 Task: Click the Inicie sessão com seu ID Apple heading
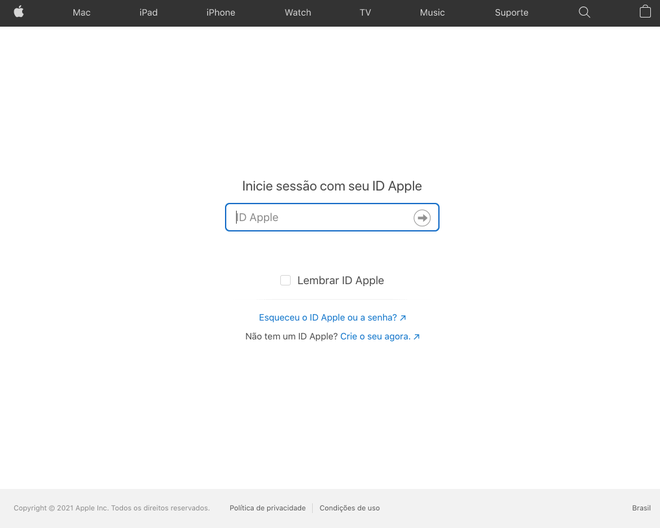[x=332, y=186]
